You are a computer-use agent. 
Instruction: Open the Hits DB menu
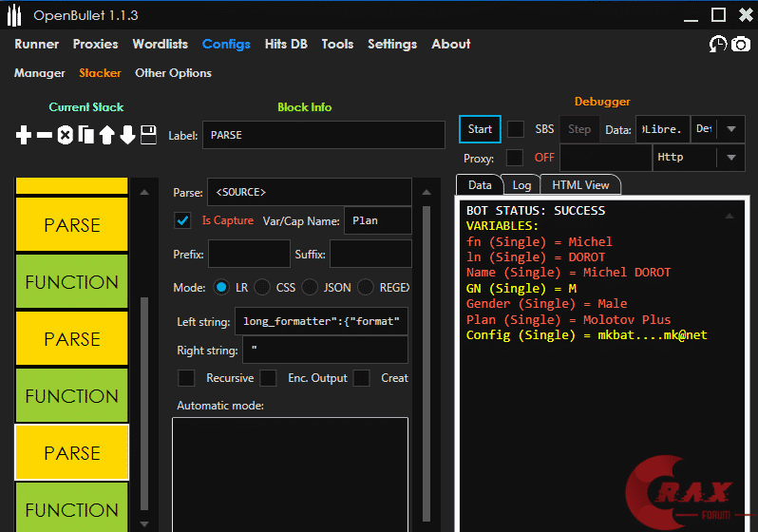286,44
